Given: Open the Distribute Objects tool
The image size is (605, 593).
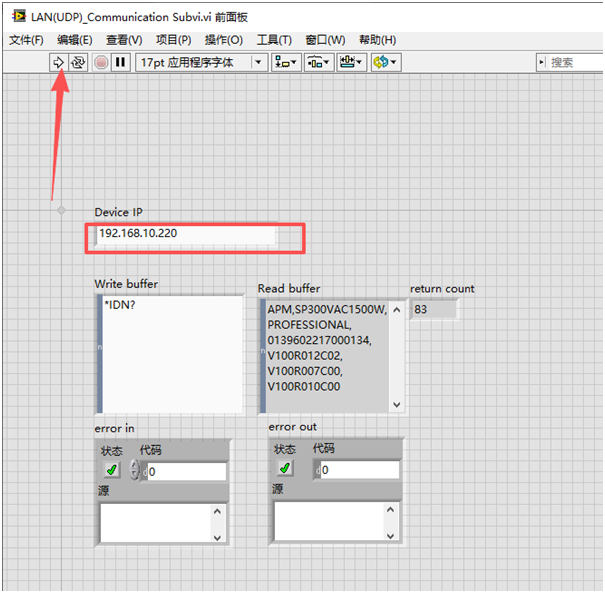Looking at the screenshot, I should pyautogui.click(x=319, y=62).
